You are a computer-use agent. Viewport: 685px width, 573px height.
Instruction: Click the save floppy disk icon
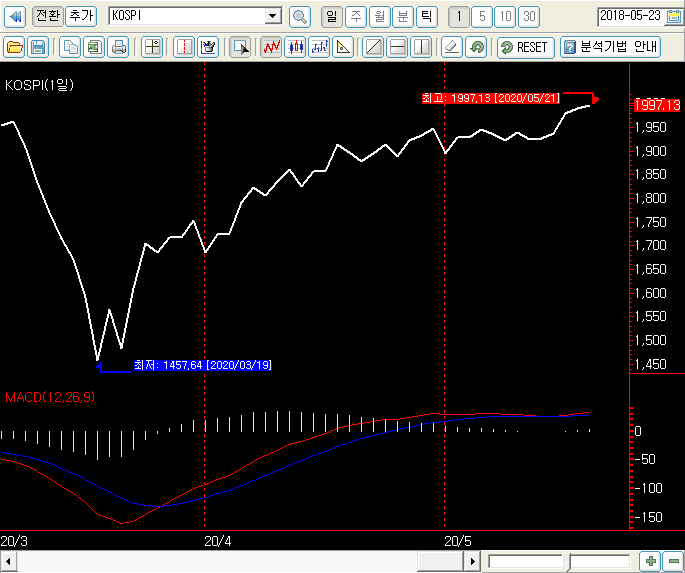(38, 47)
